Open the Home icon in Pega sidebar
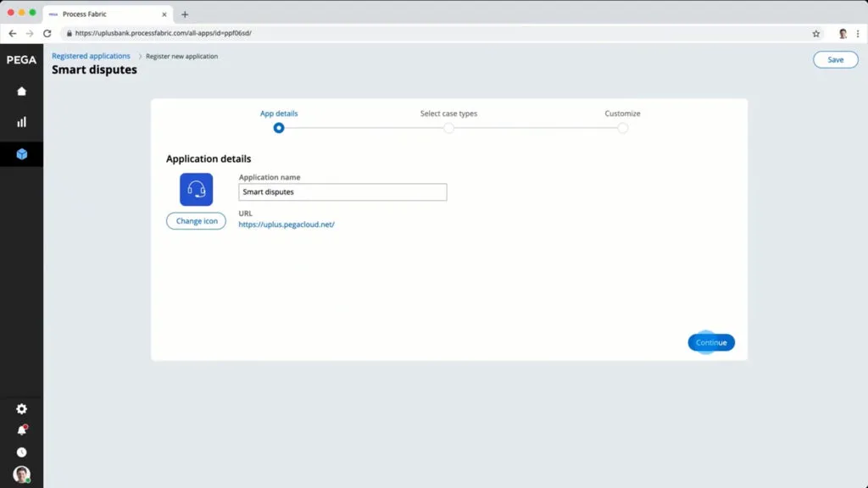 [x=21, y=91]
